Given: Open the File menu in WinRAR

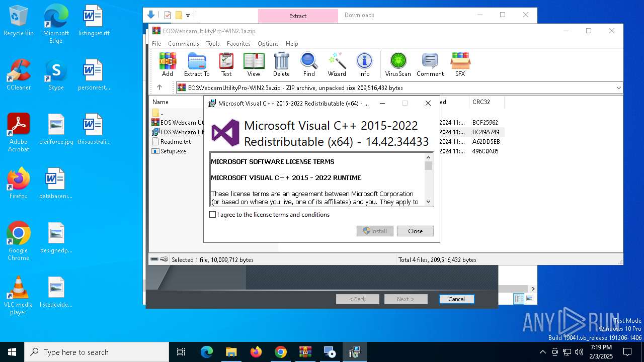Looking at the screenshot, I should 156,44.
